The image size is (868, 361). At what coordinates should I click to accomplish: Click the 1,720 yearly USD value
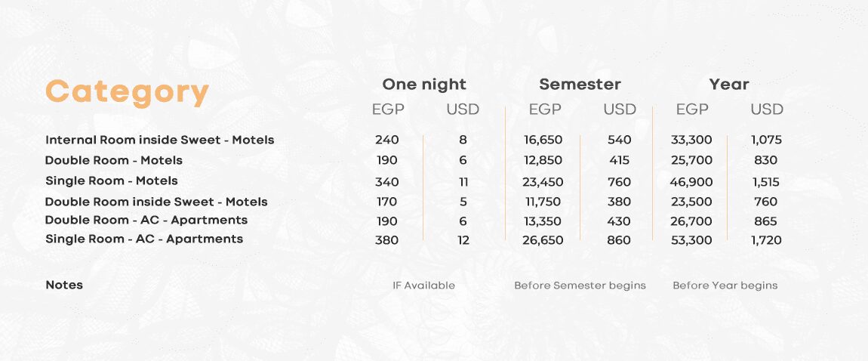tap(766, 240)
